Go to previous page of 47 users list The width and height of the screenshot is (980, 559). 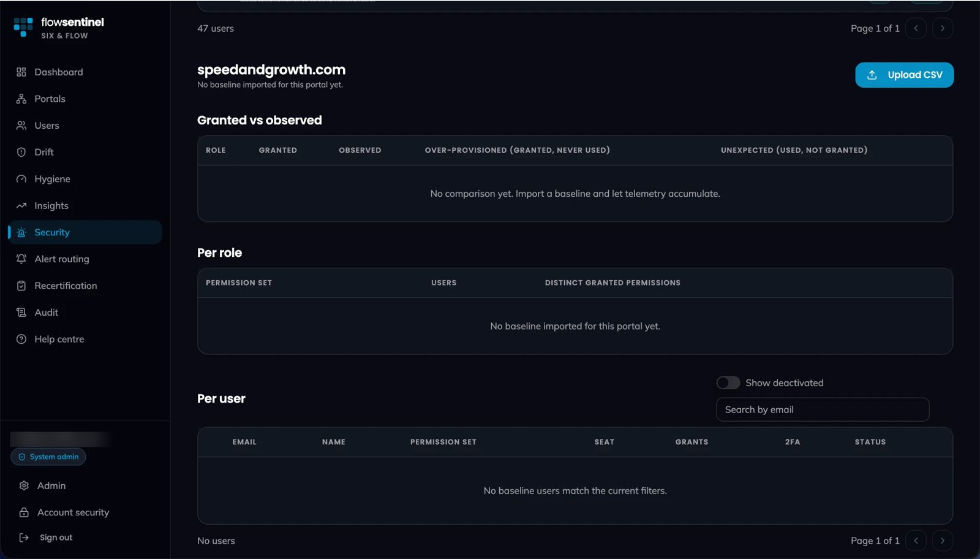[916, 28]
